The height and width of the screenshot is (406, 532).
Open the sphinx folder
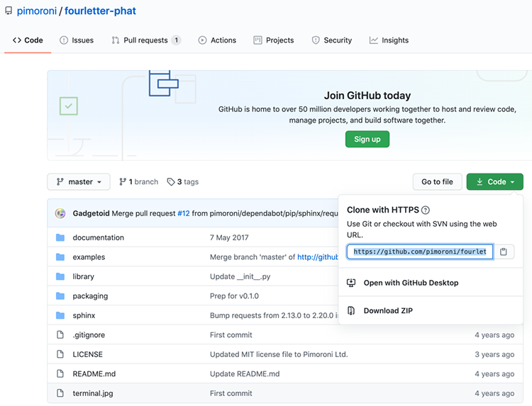84,315
